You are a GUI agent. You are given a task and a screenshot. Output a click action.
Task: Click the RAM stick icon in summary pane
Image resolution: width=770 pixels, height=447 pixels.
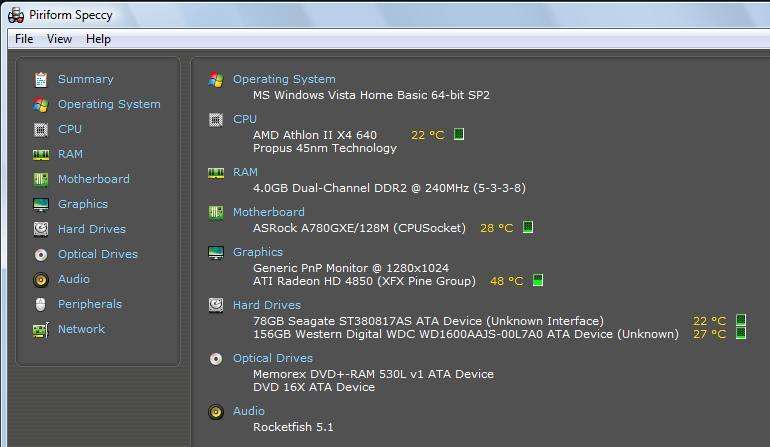tap(216, 173)
